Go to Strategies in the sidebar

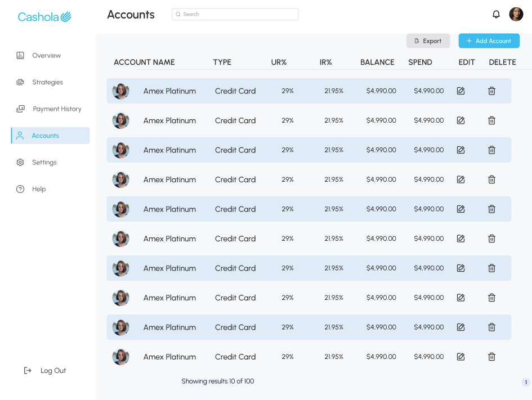(40, 82)
